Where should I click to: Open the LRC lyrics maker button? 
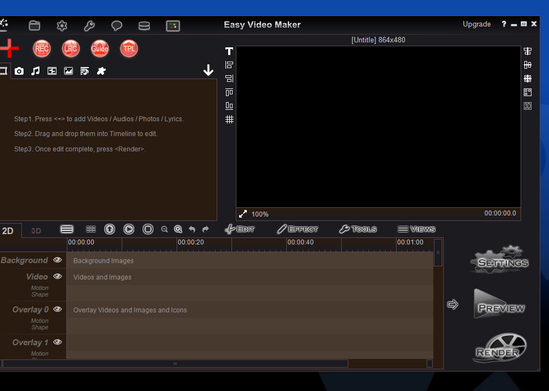point(71,49)
